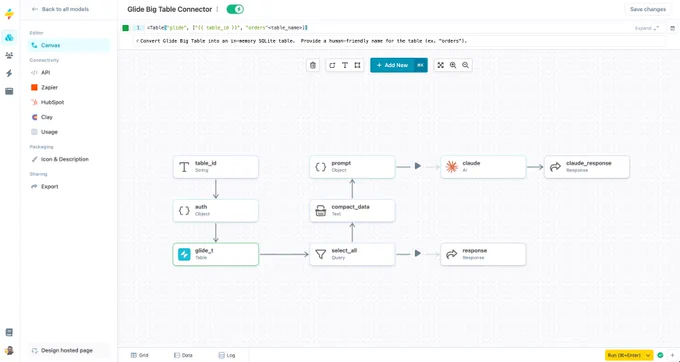Click the user avatar at bottom-left
The height and width of the screenshot is (362, 680).
click(x=9, y=350)
